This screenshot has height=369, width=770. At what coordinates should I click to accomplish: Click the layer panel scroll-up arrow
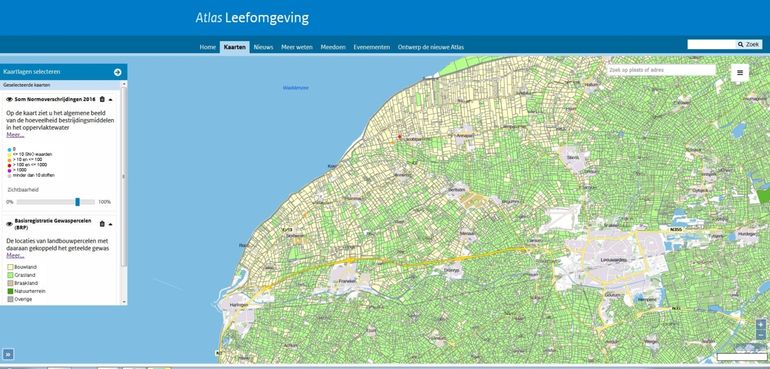(x=124, y=85)
